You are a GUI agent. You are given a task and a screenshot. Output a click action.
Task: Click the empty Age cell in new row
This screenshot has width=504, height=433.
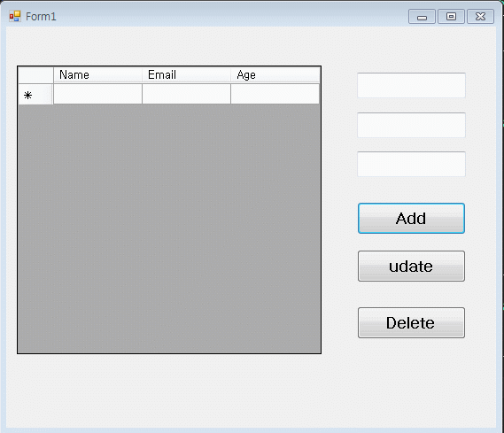(275, 94)
